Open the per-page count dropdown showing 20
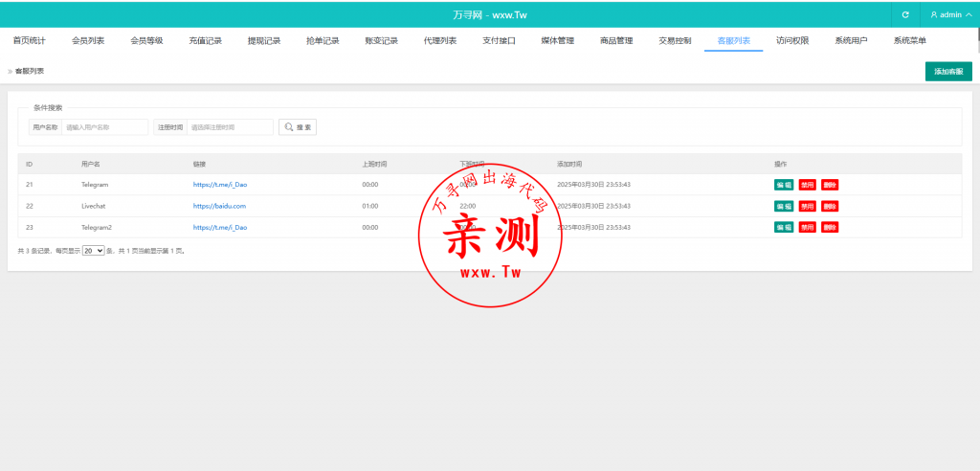Screen dimensions: 980x471 pos(94,250)
